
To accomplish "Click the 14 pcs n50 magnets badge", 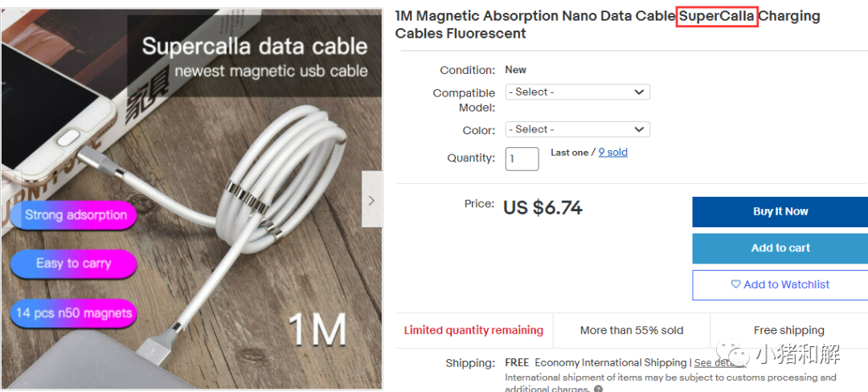I will 73,313.
